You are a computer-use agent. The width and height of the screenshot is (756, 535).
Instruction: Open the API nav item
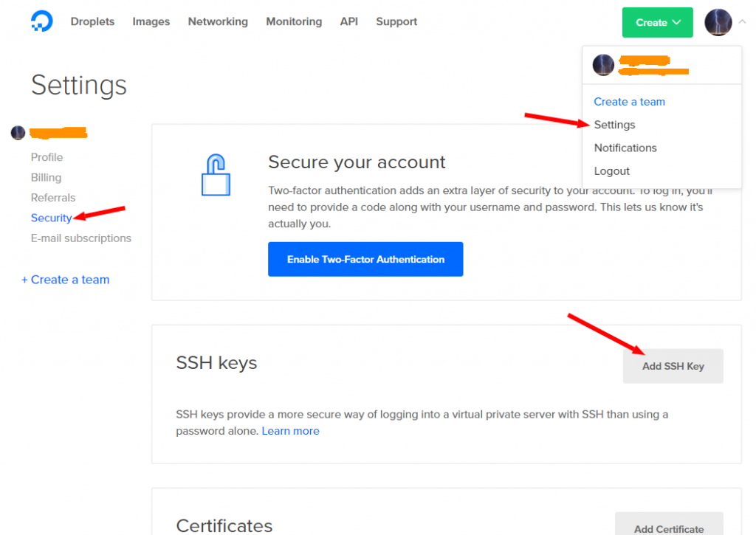tap(349, 21)
